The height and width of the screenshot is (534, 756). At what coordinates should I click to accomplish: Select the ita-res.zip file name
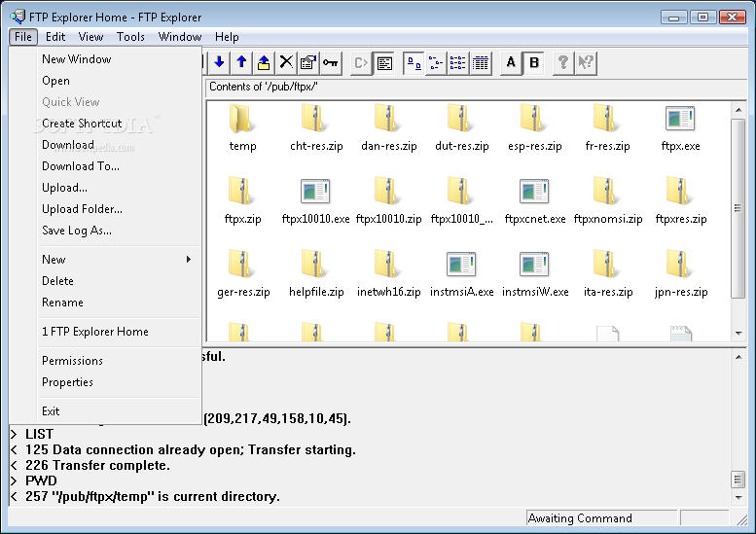(x=608, y=292)
